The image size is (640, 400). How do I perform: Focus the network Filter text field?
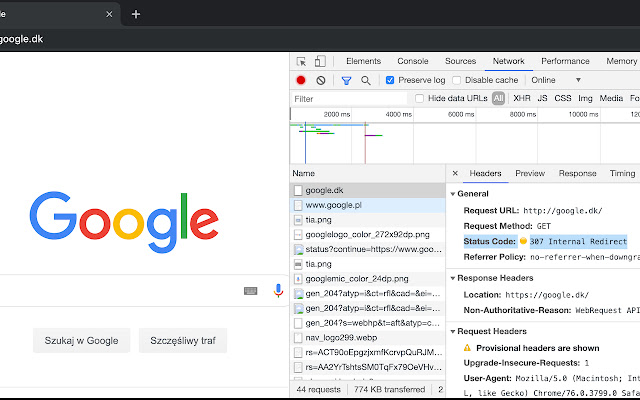tap(349, 99)
